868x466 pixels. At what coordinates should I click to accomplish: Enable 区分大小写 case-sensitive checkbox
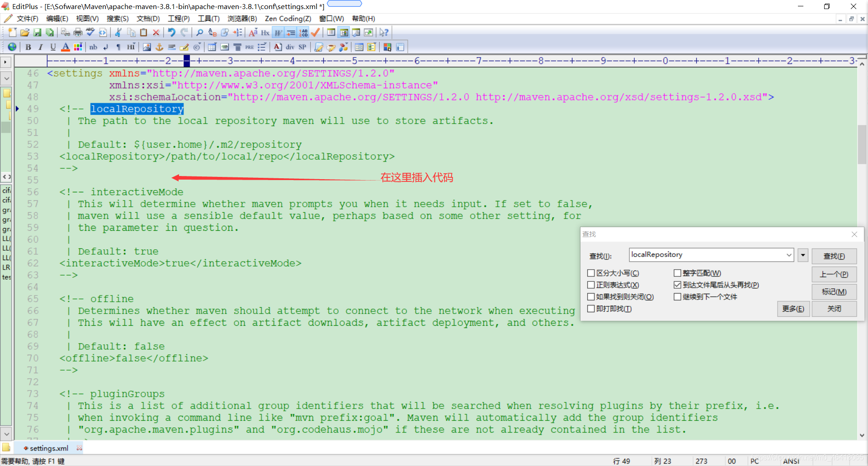pos(591,273)
